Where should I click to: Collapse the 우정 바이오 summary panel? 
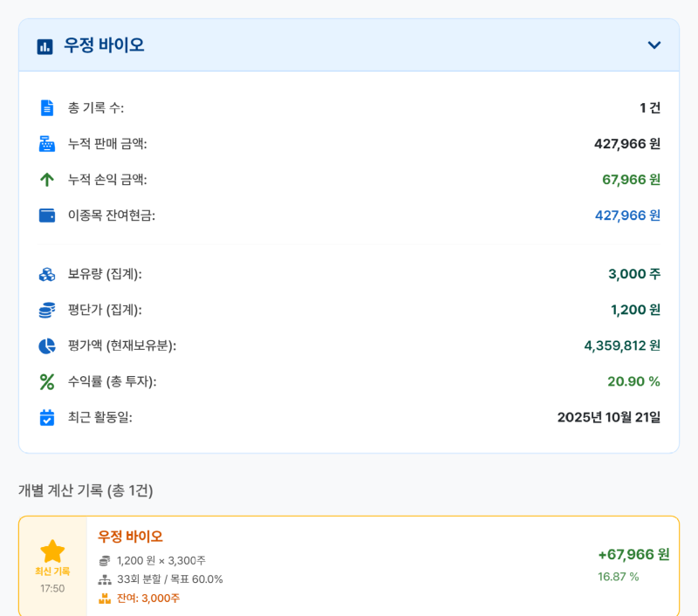click(x=654, y=45)
